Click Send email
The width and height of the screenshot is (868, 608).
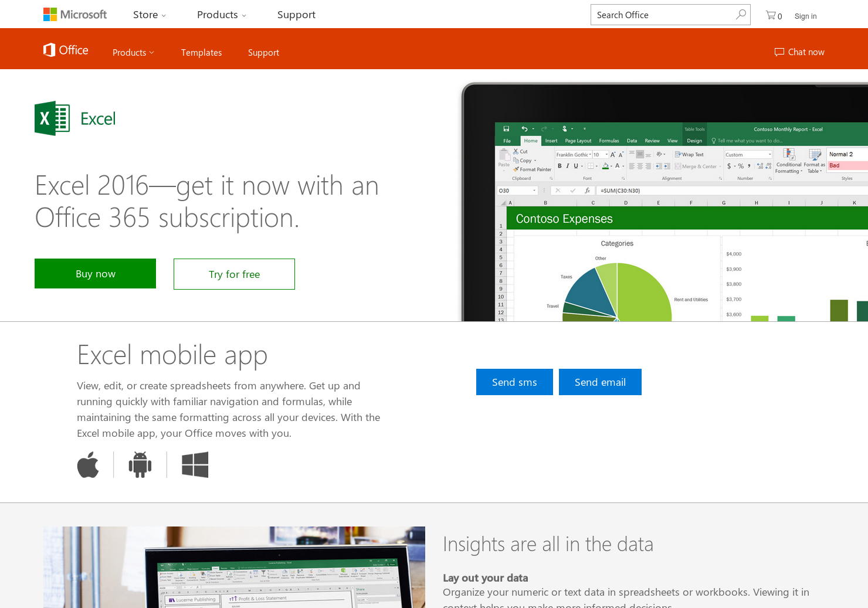tap(600, 382)
